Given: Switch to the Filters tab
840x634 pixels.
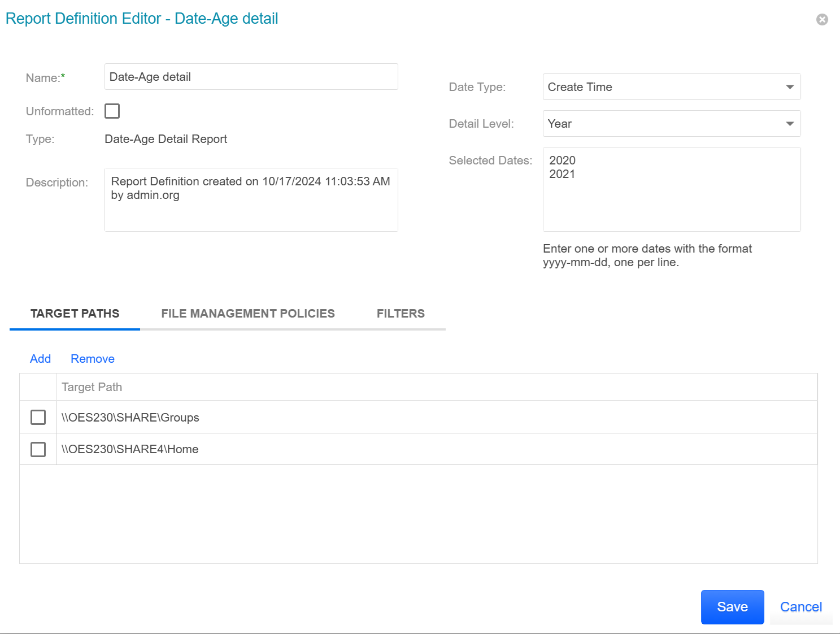Looking at the screenshot, I should pyautogui.click(x=401, y=314).
